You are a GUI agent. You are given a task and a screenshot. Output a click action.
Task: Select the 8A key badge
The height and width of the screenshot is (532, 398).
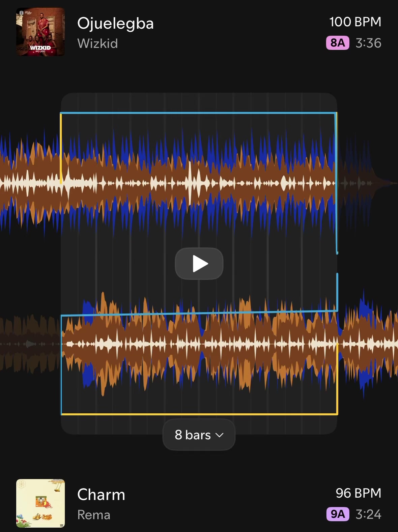[338, 43]
